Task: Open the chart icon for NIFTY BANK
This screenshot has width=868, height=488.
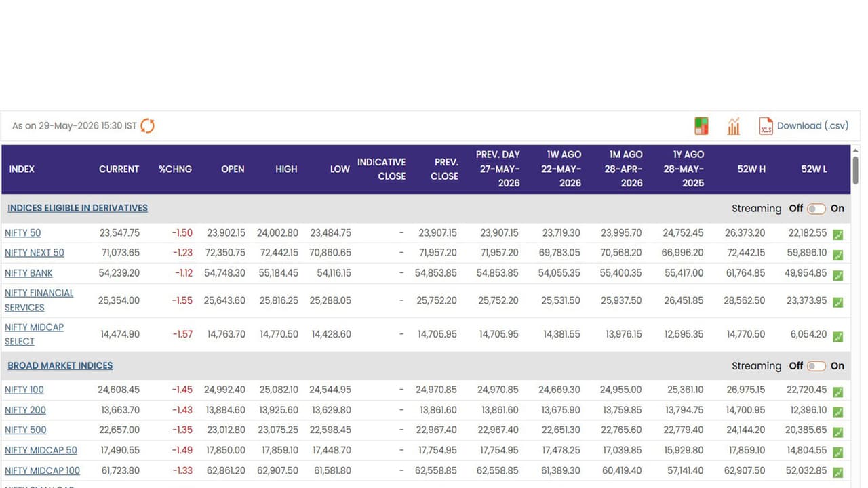Action: [x=838, y=275]
